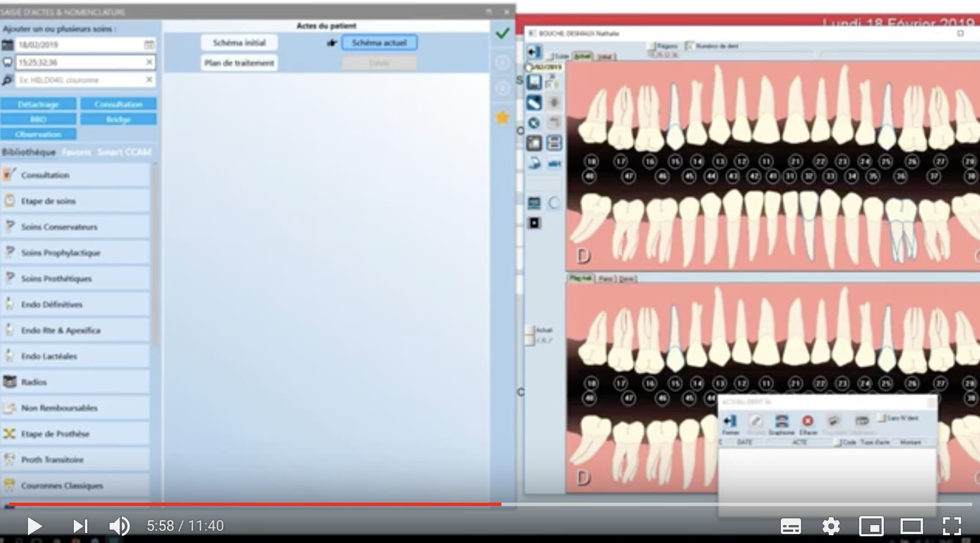Open YouTube player settings gear
980x543 pixels.
(831, 526)
